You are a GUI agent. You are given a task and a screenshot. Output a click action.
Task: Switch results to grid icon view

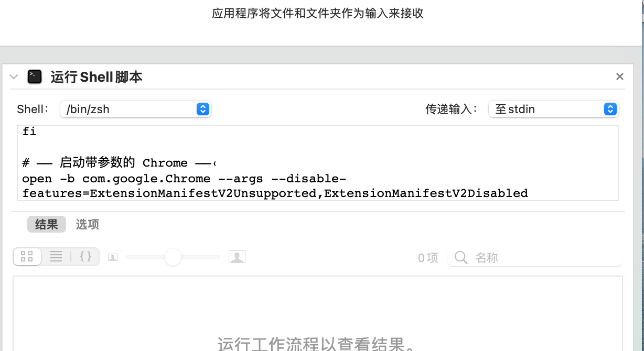(27, 257)
